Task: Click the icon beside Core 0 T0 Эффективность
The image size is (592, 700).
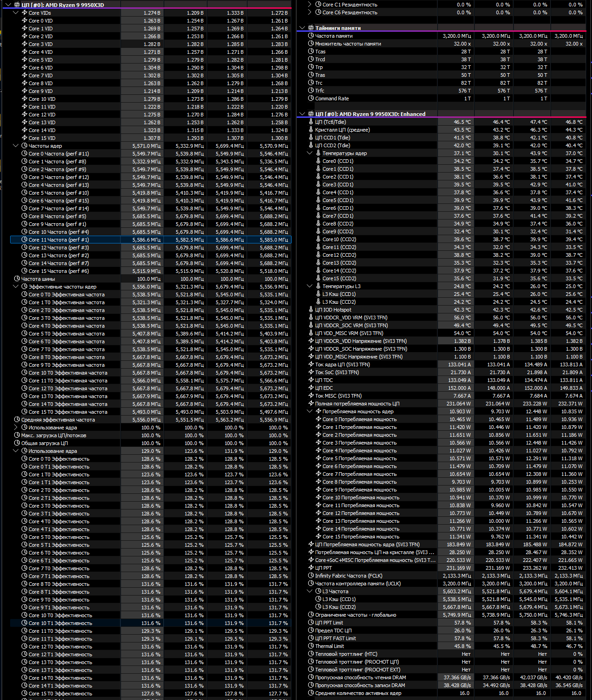Action: point(24,459)
